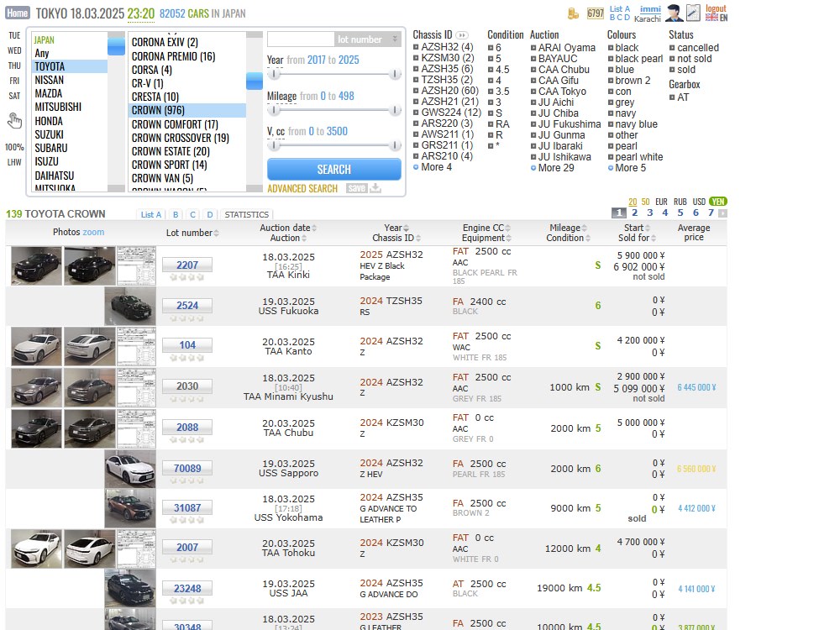Viewport: 840px width, 630px height.
Task: Click the hand pointer icon in sidebar
Action: [14, 120]
